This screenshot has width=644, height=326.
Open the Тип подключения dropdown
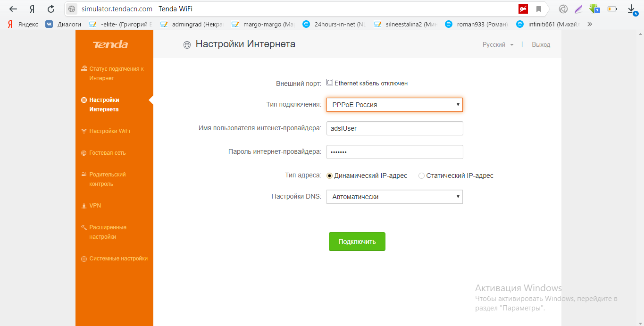pos(394,105)
